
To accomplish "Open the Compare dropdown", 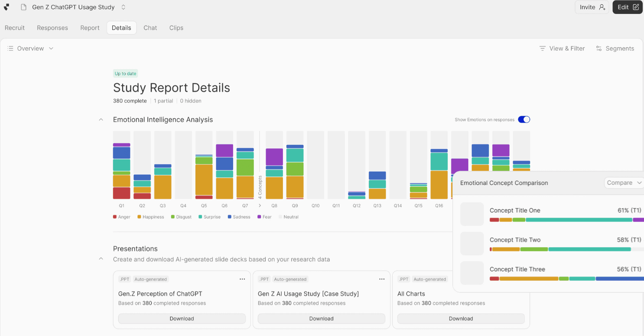I will 624,183.
